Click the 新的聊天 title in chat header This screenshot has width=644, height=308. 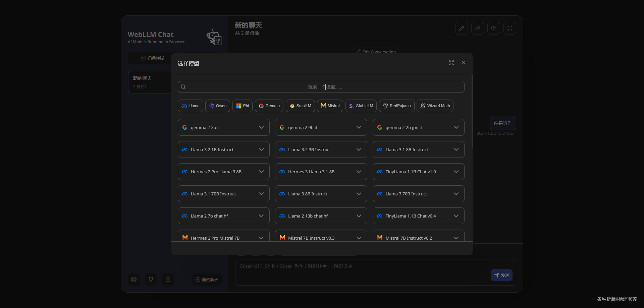point(248,25)
